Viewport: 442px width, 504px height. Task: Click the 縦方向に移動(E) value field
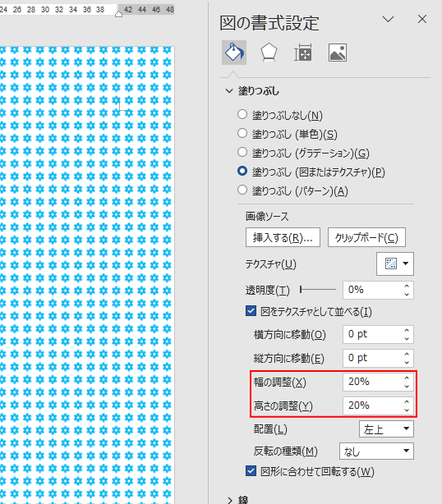tap(372, 358)
